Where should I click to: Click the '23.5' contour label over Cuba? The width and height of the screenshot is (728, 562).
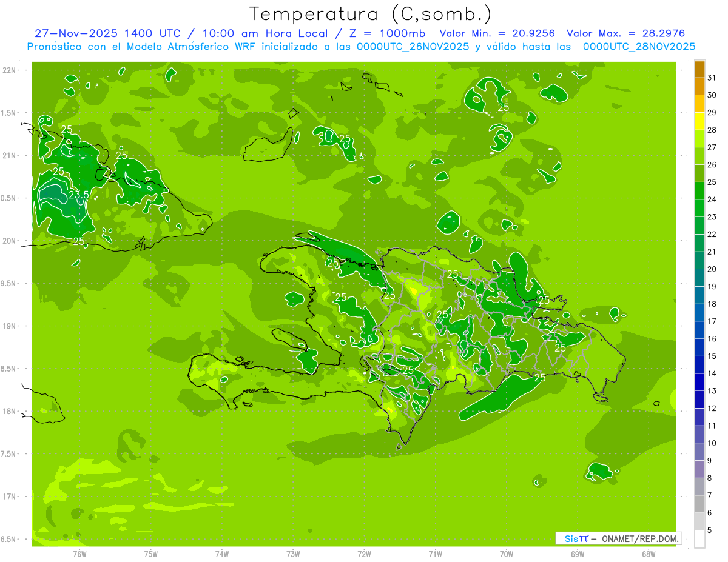(x=79, y=195)
